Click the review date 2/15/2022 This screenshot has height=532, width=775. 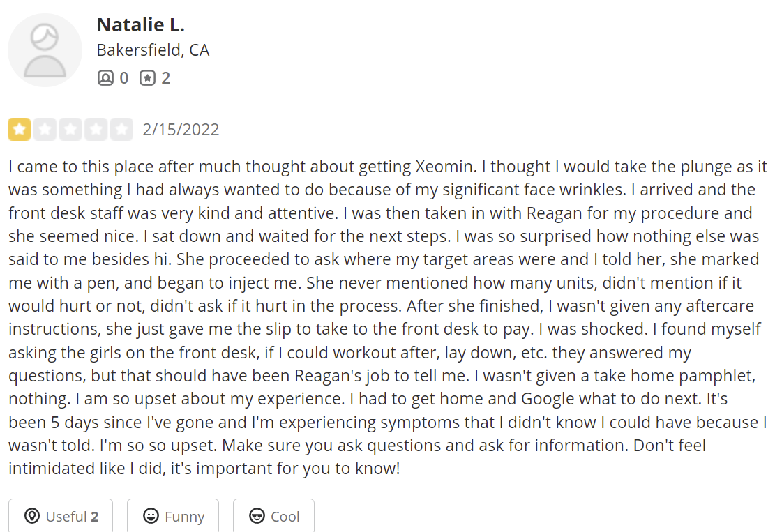(181, 130)
